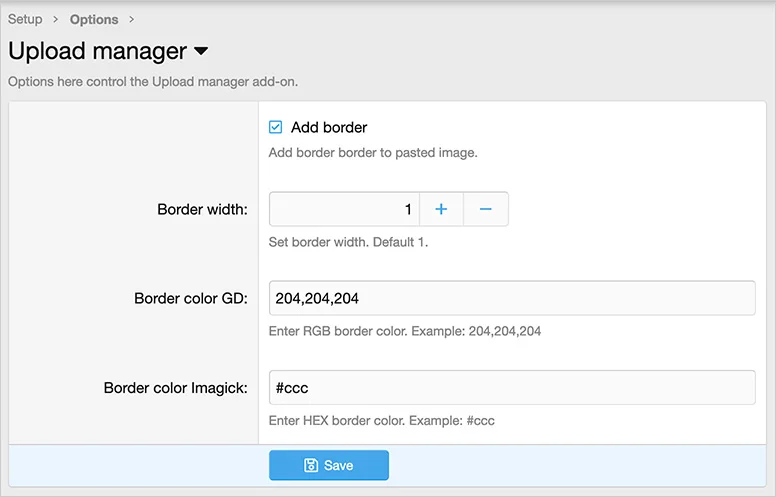Click the chevron separator after Options breadcrumb
The width and height of the screenshot is (776, 497).
click(132, 20)
